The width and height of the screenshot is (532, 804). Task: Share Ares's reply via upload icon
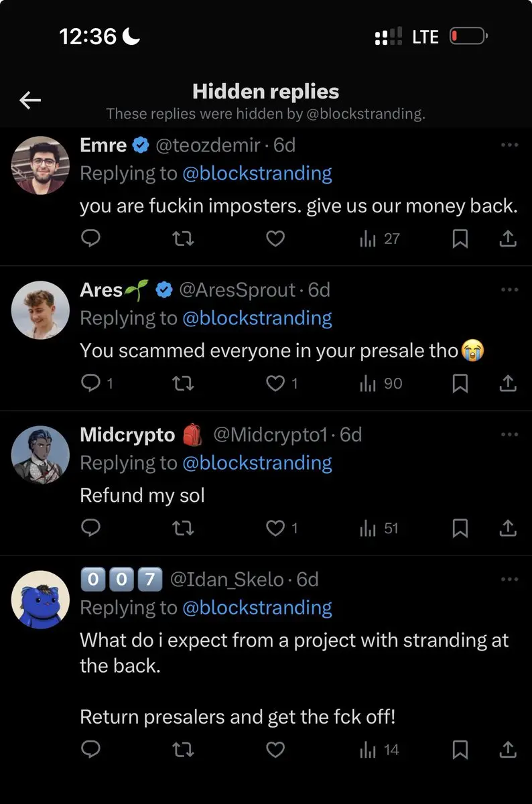[x=509, y=383]
